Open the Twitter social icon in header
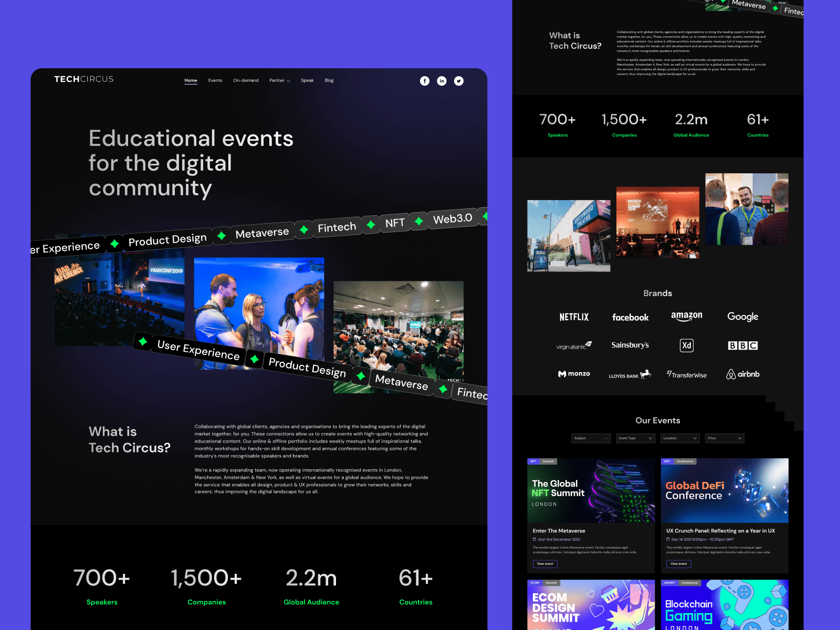The image size is (840, 630). [x=459, y=81]
